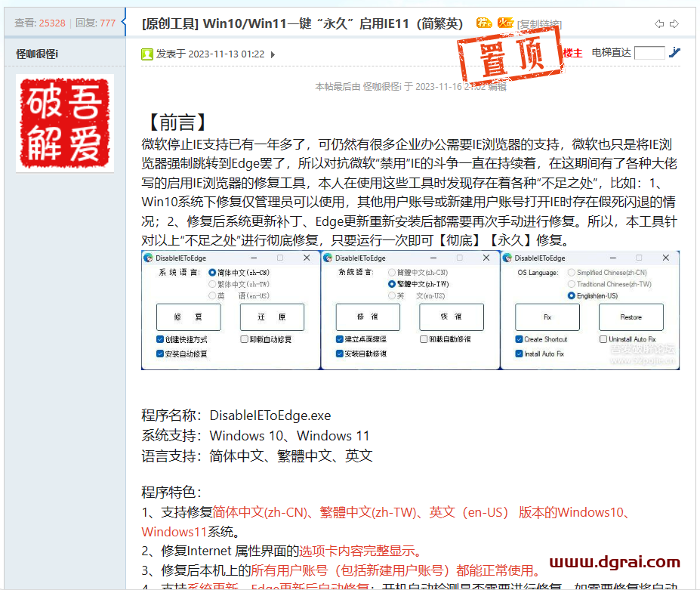This screenshot has height=590, width=700.
Task: Click the 程序名称: DisableIEToEdge.exe line
Action: coord(236,415)
